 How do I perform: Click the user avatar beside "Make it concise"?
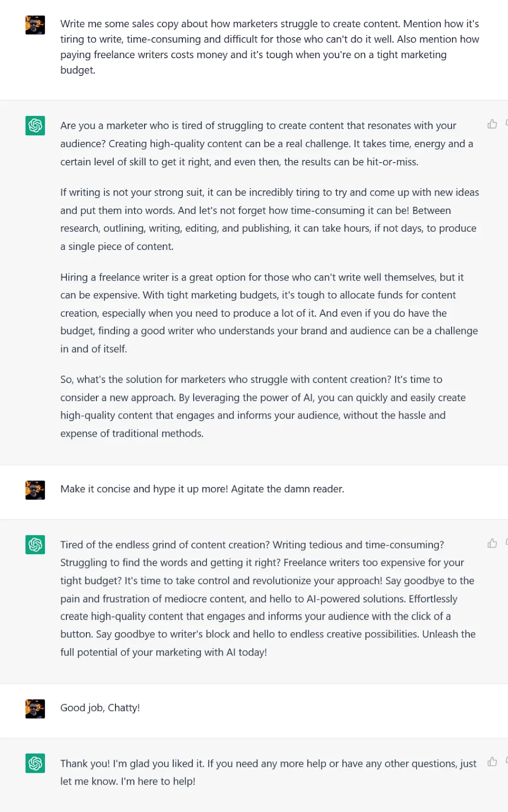point(35,490)
